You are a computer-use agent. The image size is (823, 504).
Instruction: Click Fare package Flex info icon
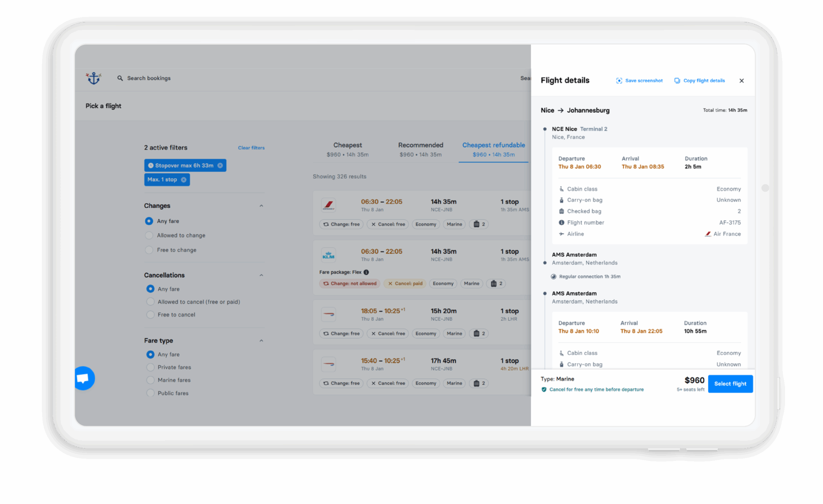coord(366,272)
